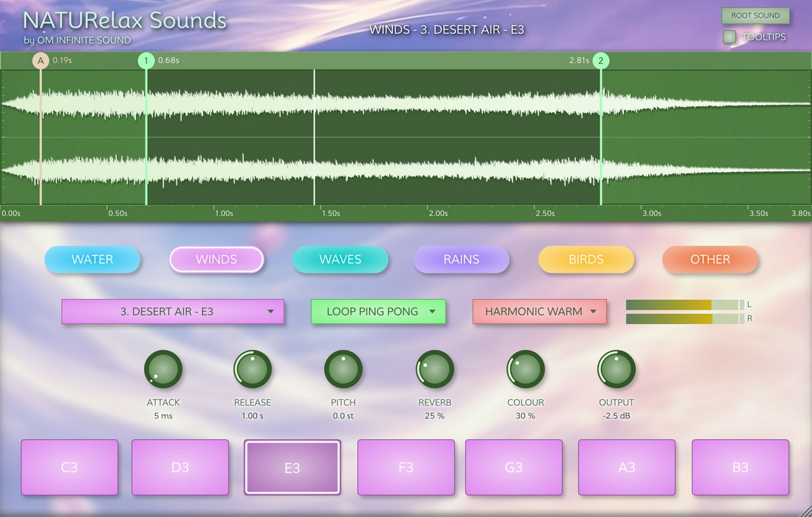Click the Colour value 30 %

[x=526, y=415]
